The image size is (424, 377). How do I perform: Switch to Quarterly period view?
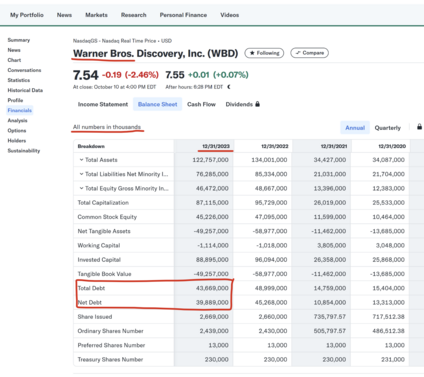(x=388, y=128)
